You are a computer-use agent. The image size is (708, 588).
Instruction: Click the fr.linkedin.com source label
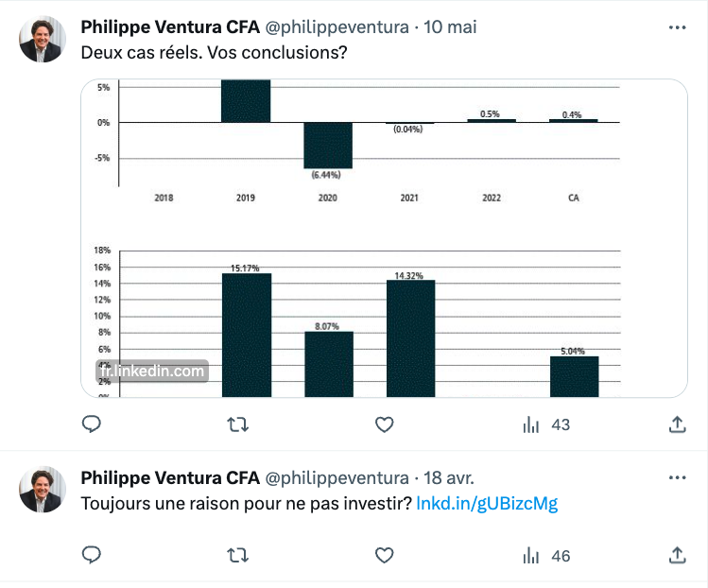tap(152, 371)
